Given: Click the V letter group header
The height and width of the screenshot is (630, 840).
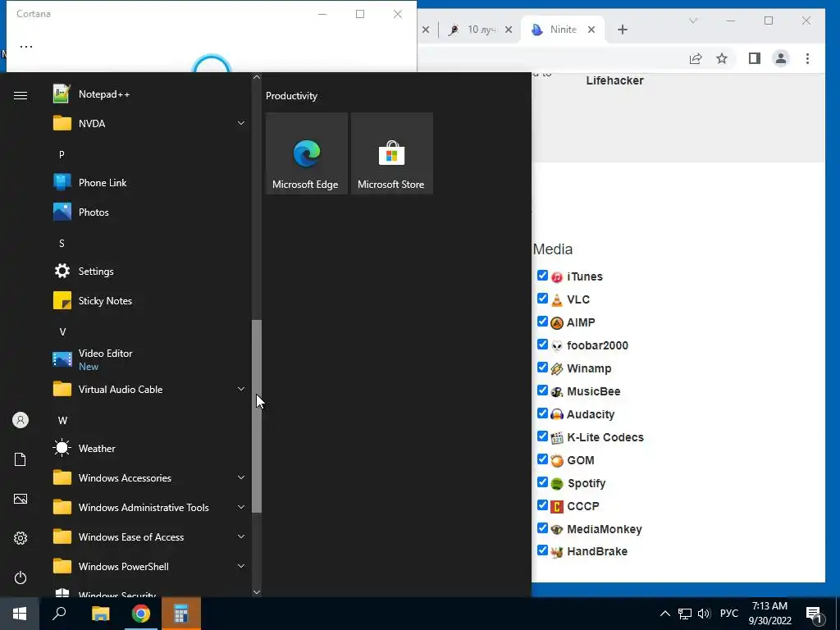Looking at the screenshot, I should pyautogui.click(x=62, y=331).
